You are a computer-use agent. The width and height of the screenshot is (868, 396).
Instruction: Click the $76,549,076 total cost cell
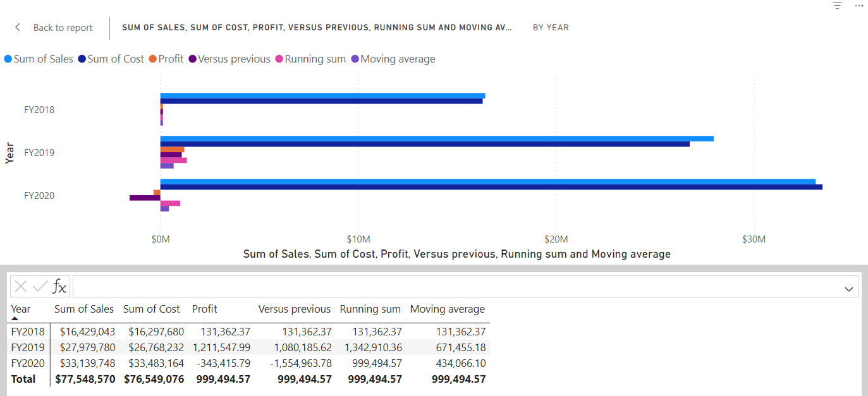pos(154,379)
